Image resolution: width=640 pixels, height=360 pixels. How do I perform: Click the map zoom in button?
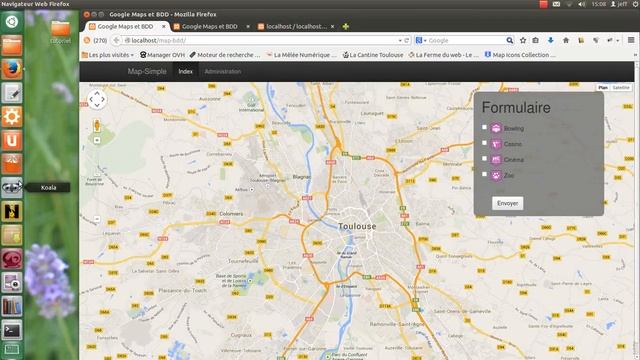[97, 140]
